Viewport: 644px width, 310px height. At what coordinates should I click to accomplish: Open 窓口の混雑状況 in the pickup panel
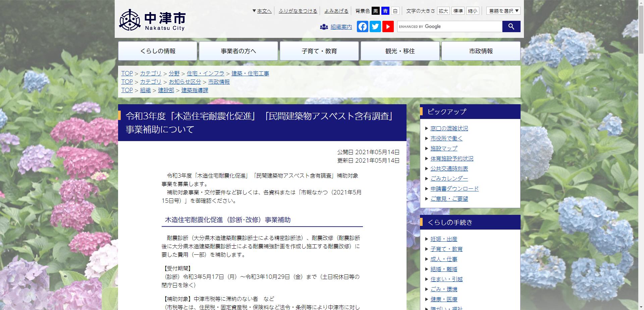point(449,128)
